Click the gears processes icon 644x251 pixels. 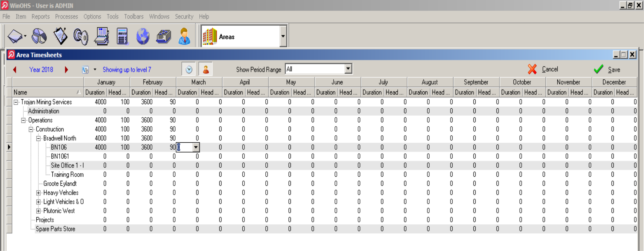[81, 36]
